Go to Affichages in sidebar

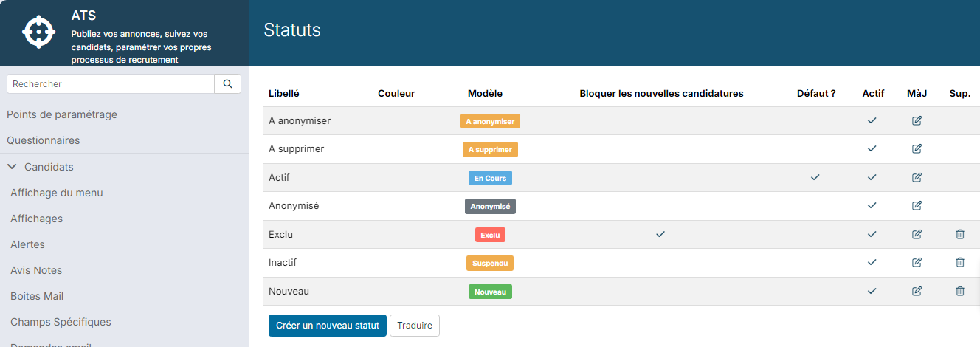(37, 219)
